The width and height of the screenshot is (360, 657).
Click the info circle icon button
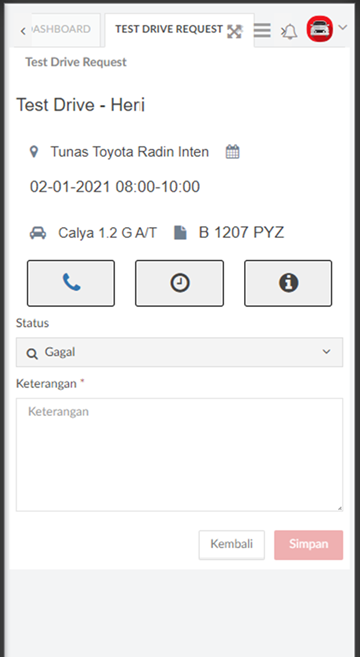pos(288,283)
